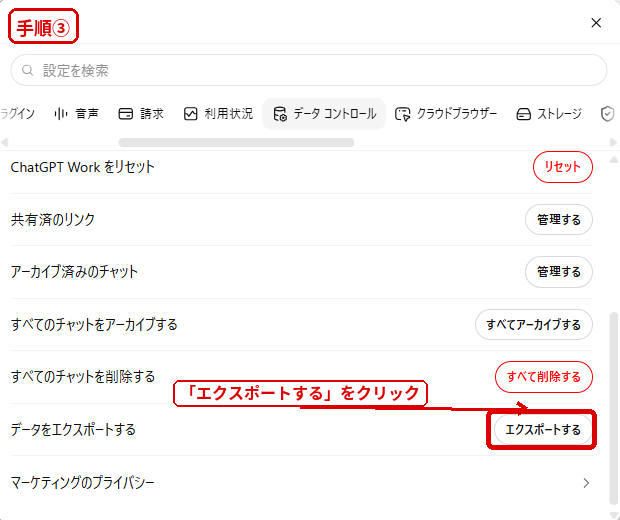Expand マーケティングのプライバシー with the chevron
The image size is (620, 520).
(x=586, y=483)
